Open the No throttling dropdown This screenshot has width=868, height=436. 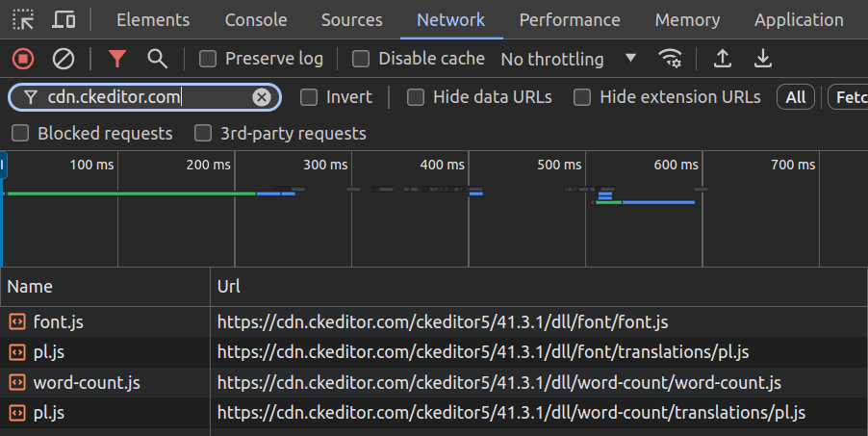click(569, 59)
